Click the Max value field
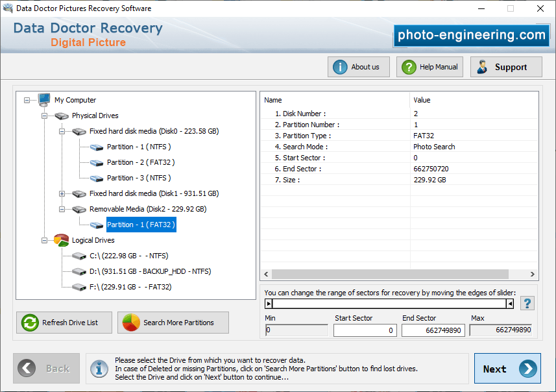 click(501, 330)
